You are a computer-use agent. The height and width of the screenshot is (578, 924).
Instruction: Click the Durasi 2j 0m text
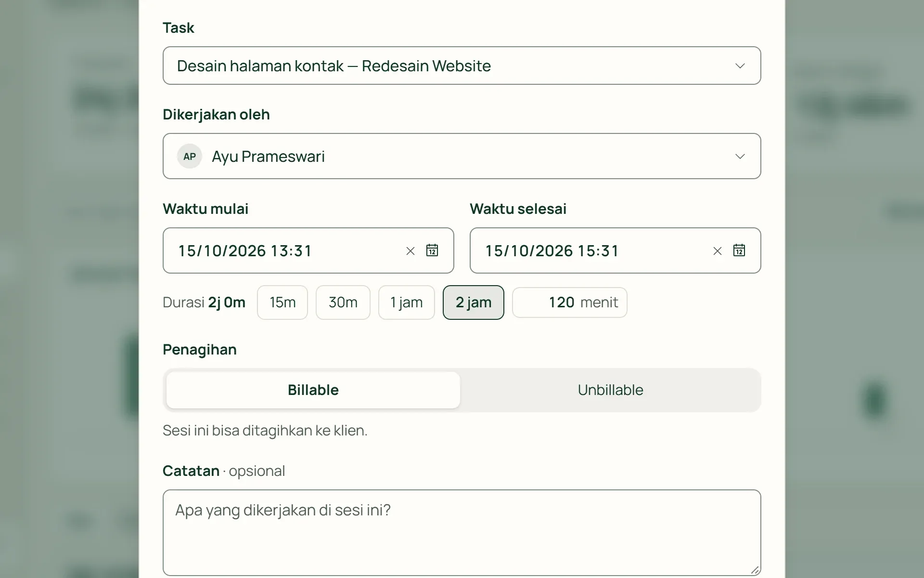click(204, 302)
